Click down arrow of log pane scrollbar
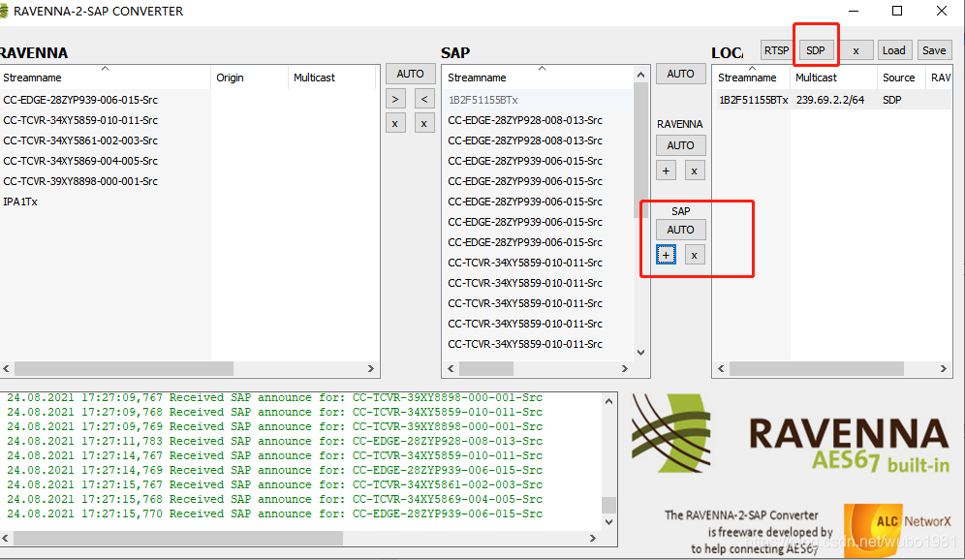965x560 pixels. pyautogui.click(x=608, y=522)
